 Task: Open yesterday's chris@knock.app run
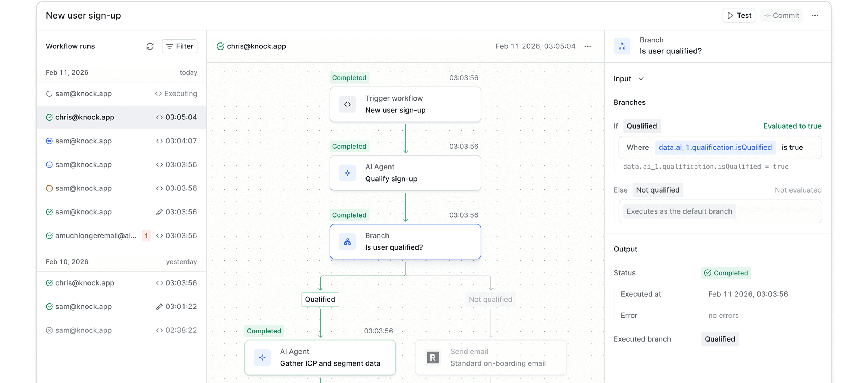[121, 283]
